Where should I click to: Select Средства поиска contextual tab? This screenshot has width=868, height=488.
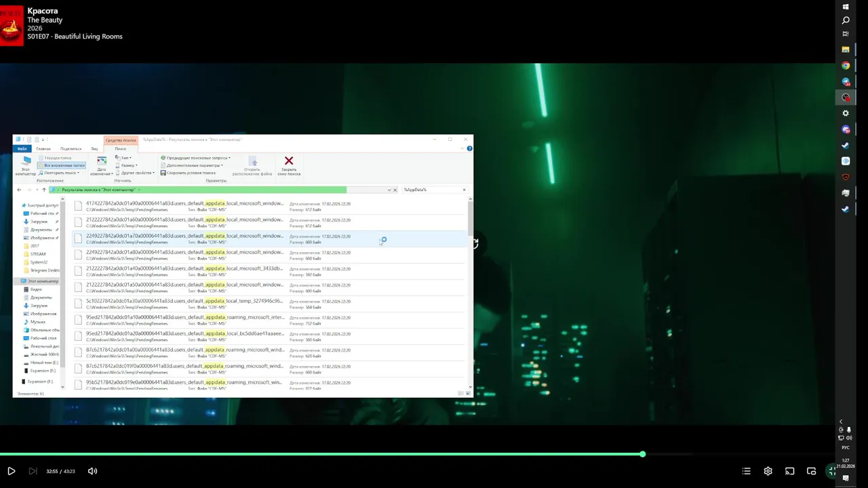[120, 140]
